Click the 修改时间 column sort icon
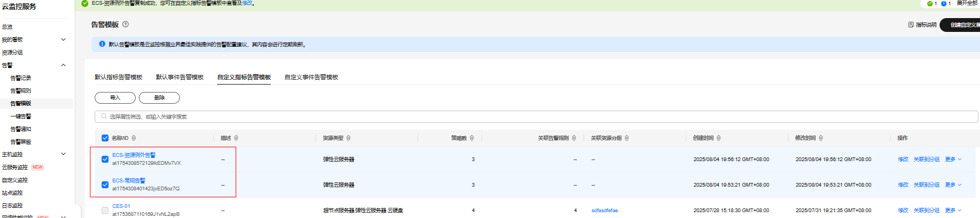Viewport: 980px width, 218px height. coord(821,138)
